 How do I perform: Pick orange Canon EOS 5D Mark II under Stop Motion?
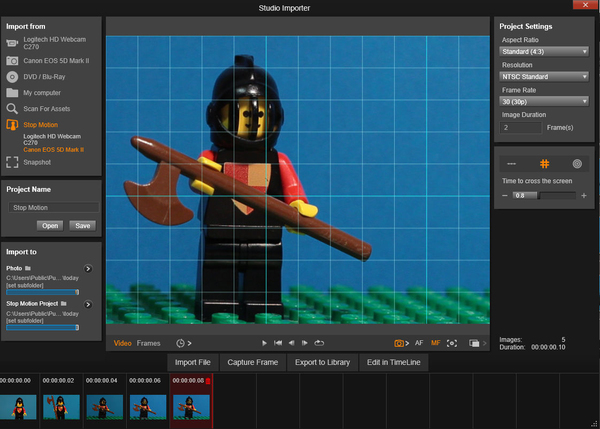click(54, 150)
